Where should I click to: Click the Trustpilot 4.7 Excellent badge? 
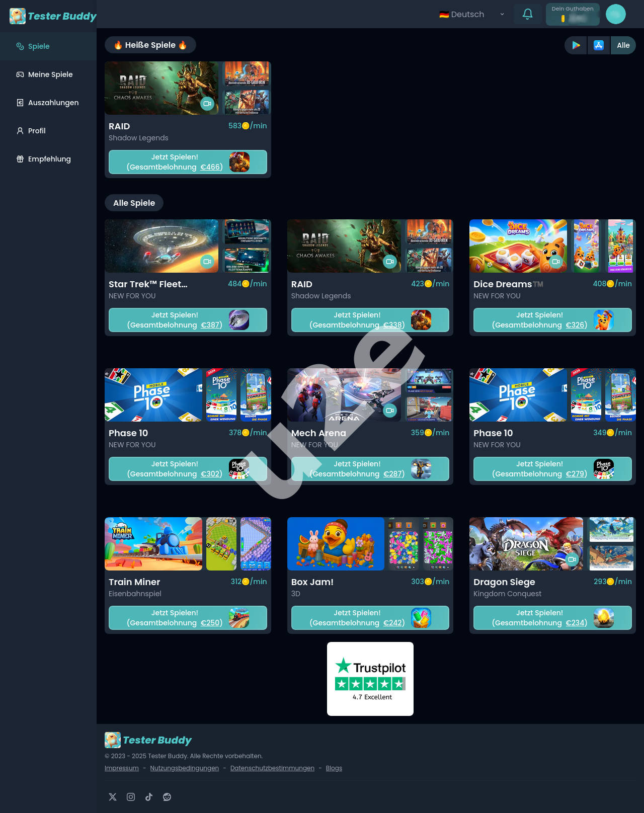(370, 679)
